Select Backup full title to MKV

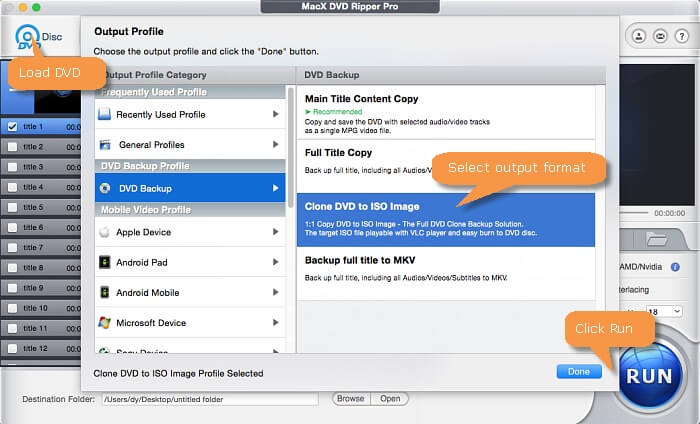click(x=446, y=273)
